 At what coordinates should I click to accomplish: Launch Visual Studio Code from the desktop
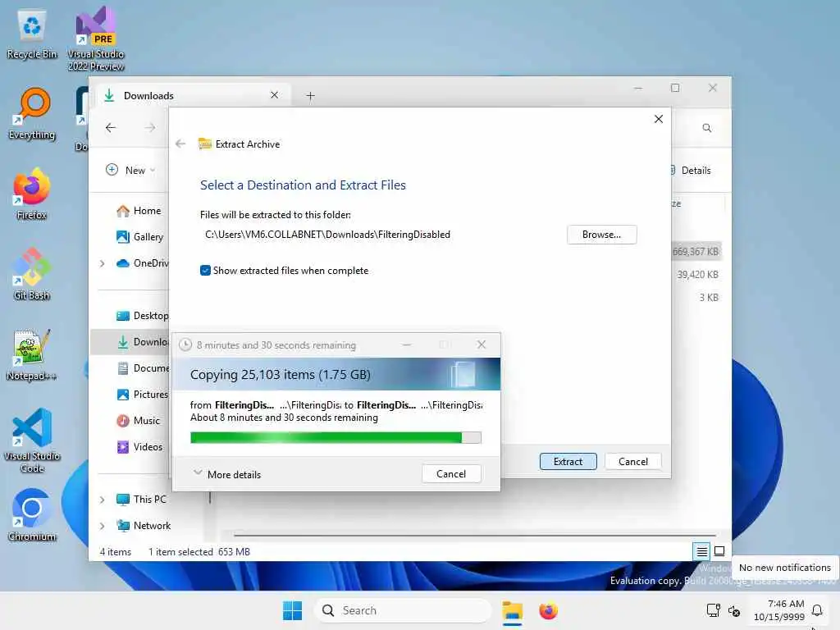(32, 441)
